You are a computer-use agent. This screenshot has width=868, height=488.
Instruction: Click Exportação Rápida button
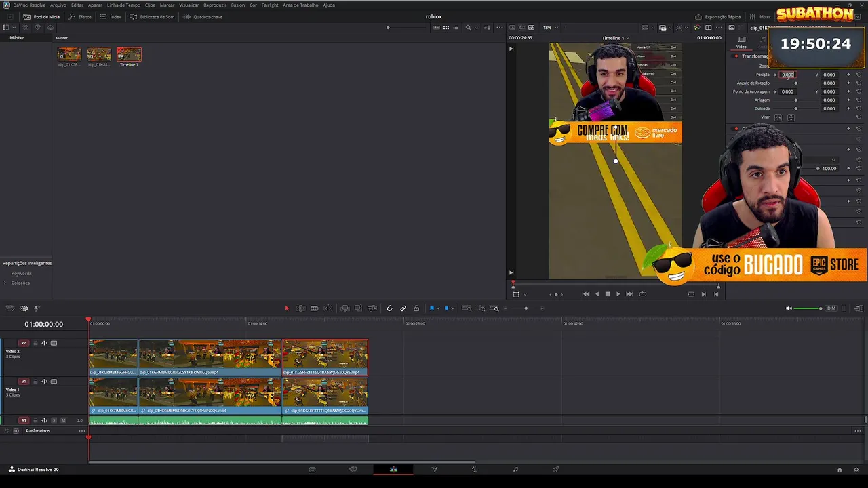point(717,17)
